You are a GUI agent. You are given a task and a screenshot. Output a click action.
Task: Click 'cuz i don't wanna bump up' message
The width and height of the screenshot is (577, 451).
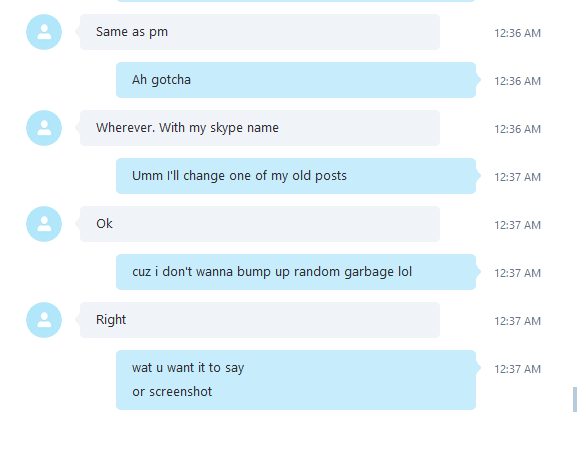pyautogui.click(x=296, y=272)
